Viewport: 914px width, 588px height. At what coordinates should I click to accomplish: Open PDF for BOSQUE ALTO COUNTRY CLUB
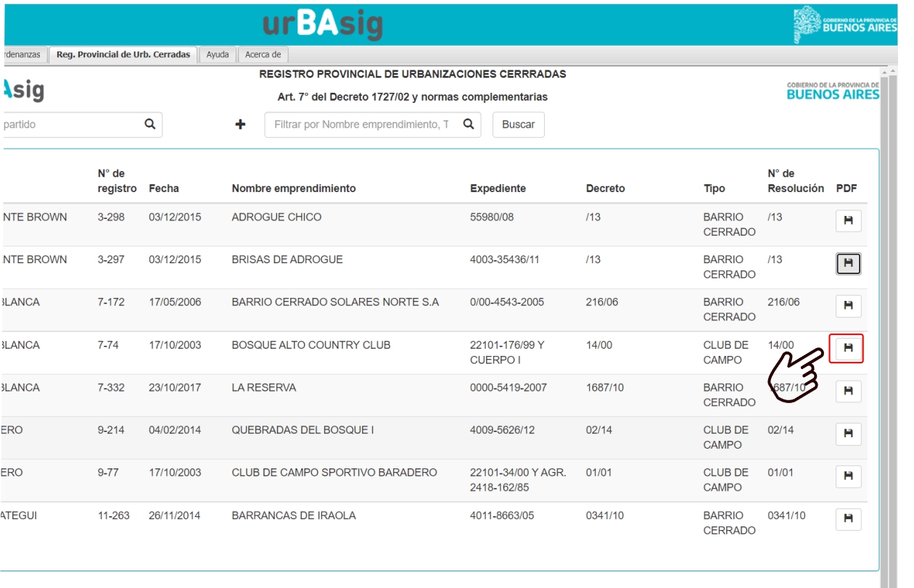pyautogui.click(x=847, y=349)
